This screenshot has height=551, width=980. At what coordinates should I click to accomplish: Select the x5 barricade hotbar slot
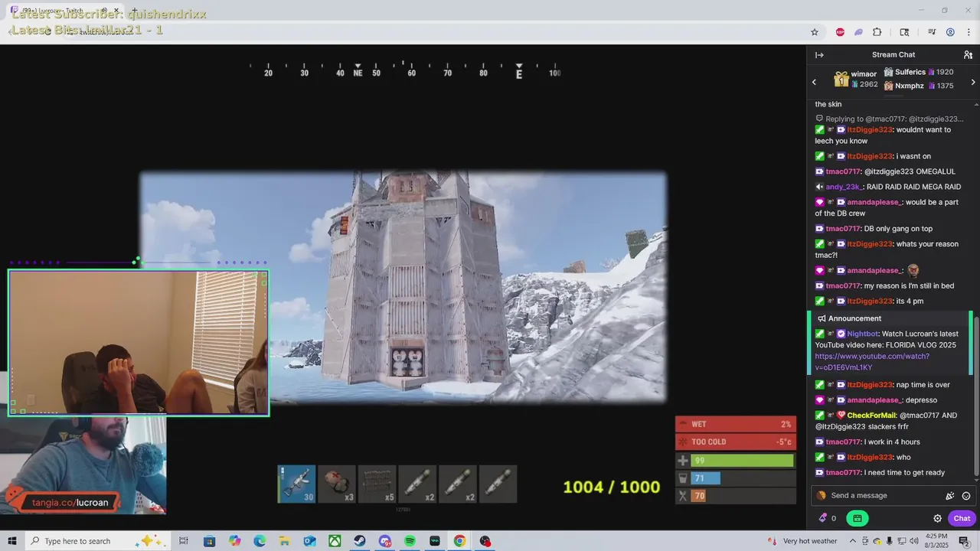(x=377, y=484)
